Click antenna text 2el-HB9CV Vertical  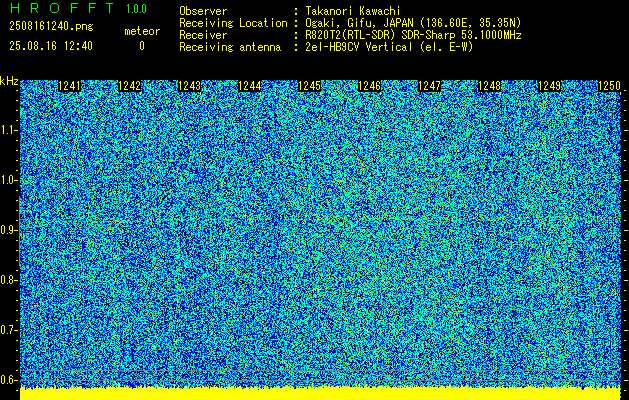point(359,47)
